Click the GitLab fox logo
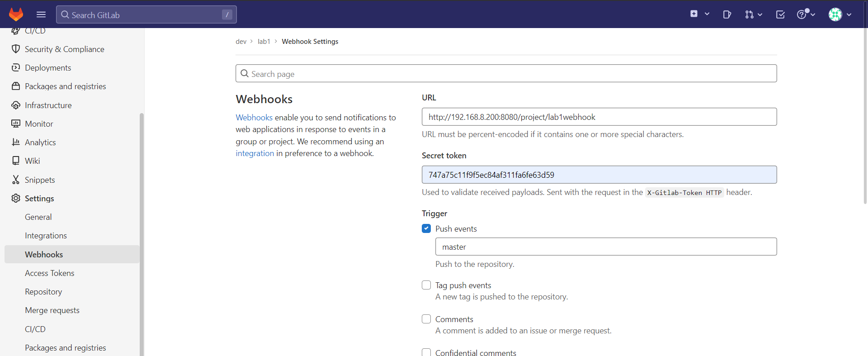The width and height of the screenshot is (868, 356). [x=16, y=14]
